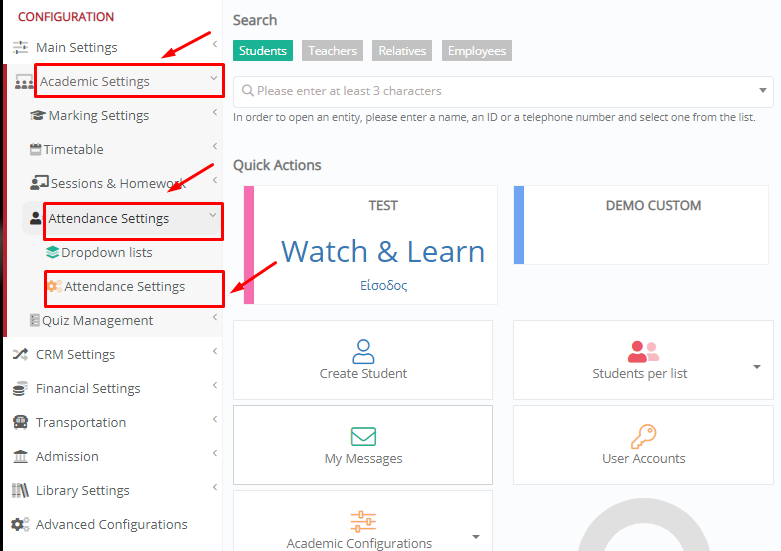Select the Teachers search tab

pyautogui.click(x=332, y=51)
